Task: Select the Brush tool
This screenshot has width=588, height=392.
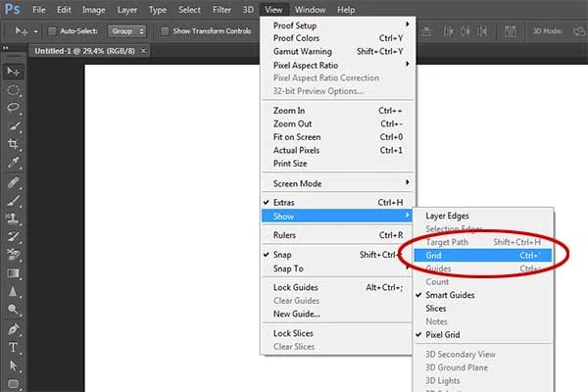Action: tap(14, 201)
